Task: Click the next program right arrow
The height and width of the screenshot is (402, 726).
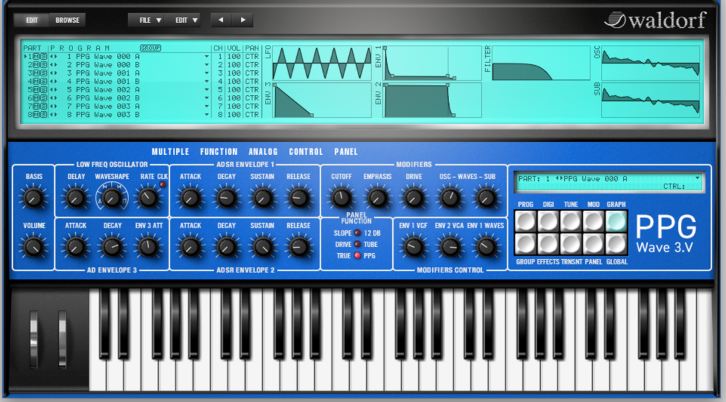Action: [243, 20]
